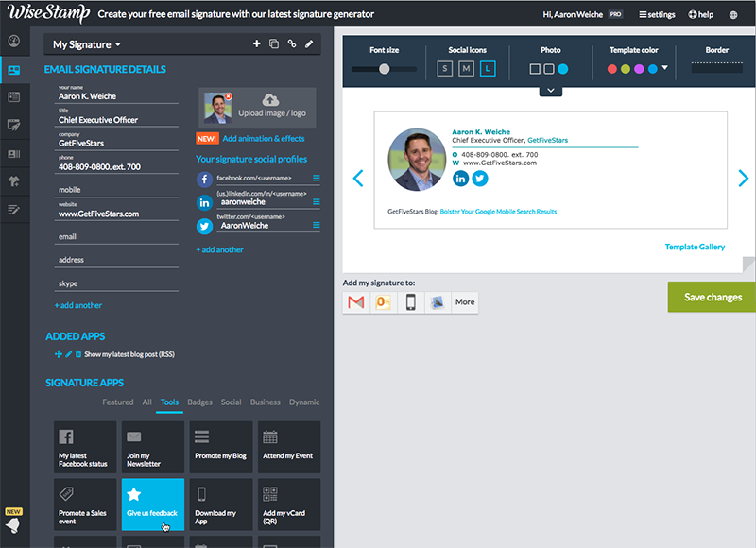This screenshot has width=756, height=548.
Task: Click the LinkedIn social profile icon
Action: click(204, 202)
